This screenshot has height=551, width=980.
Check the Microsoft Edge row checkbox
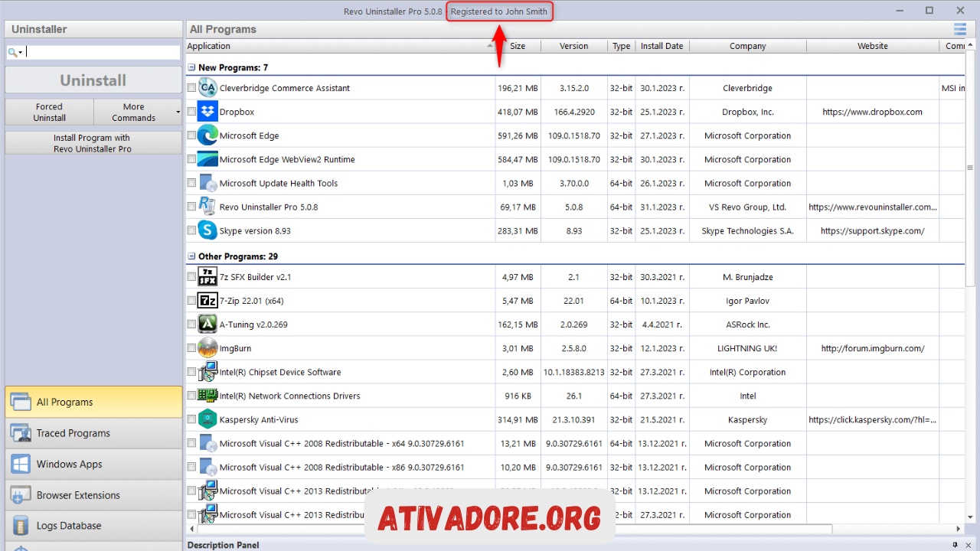pos(191,135)
